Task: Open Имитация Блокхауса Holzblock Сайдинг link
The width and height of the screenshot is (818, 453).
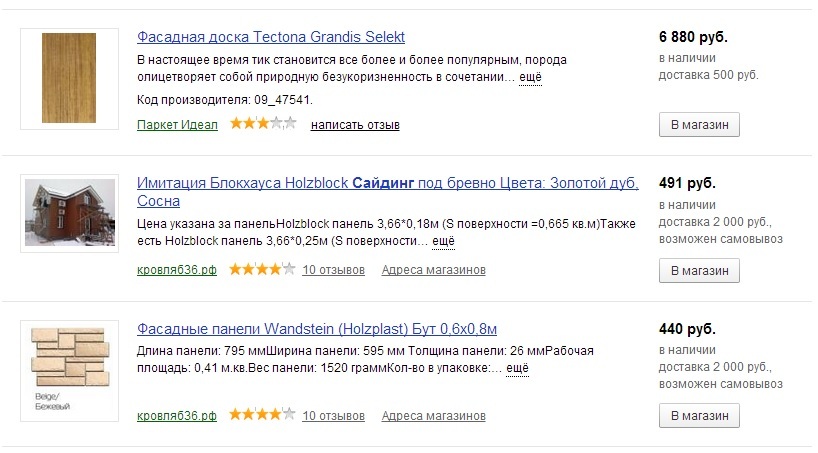Action: [x=388, y=192]
